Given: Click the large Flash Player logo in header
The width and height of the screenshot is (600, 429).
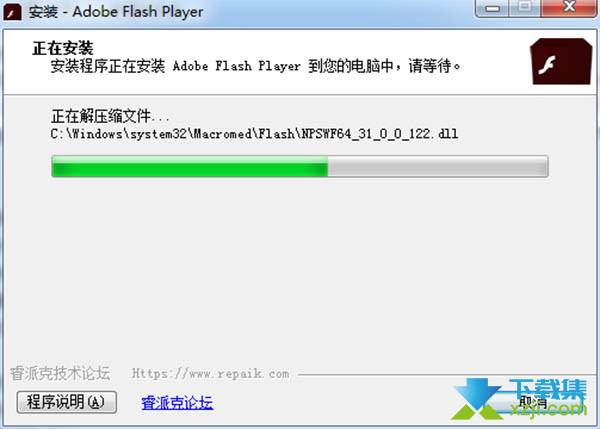Looking at the screenshot, I should click(561, 62).
